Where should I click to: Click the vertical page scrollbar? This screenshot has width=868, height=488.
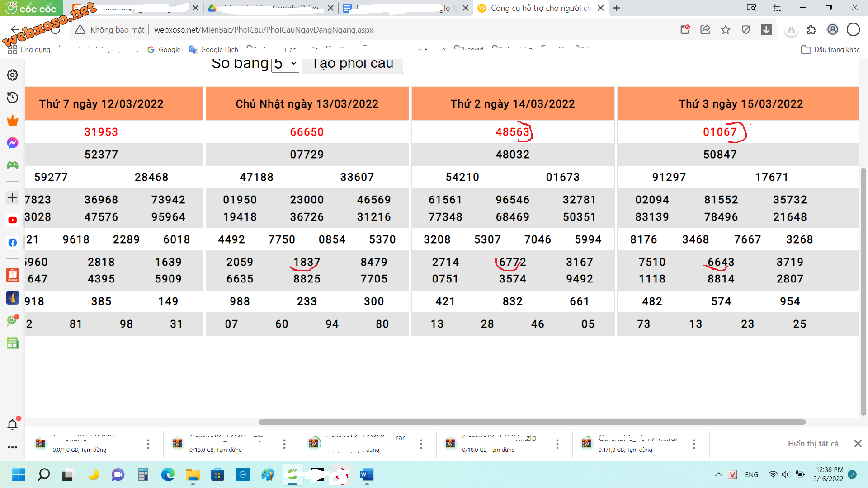coord(863,291)
